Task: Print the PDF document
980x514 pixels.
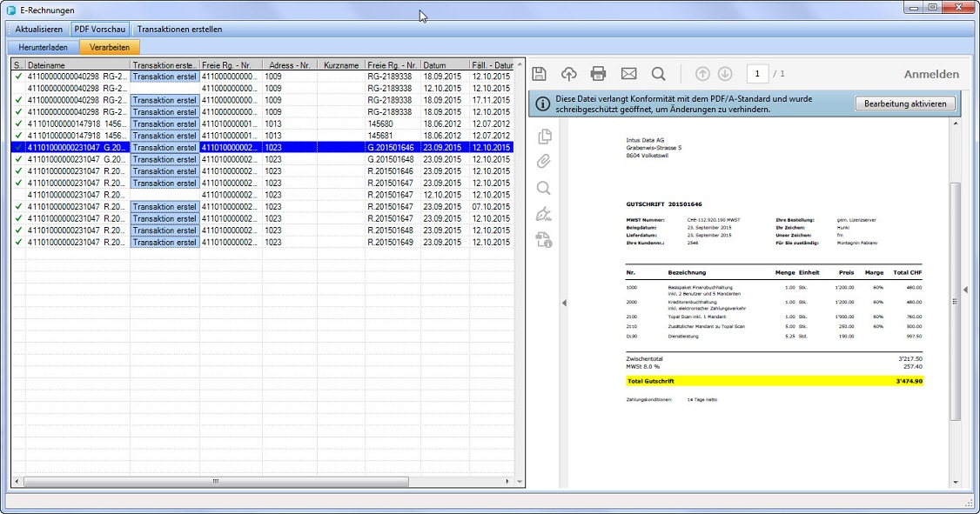Action: coord(598,74)
